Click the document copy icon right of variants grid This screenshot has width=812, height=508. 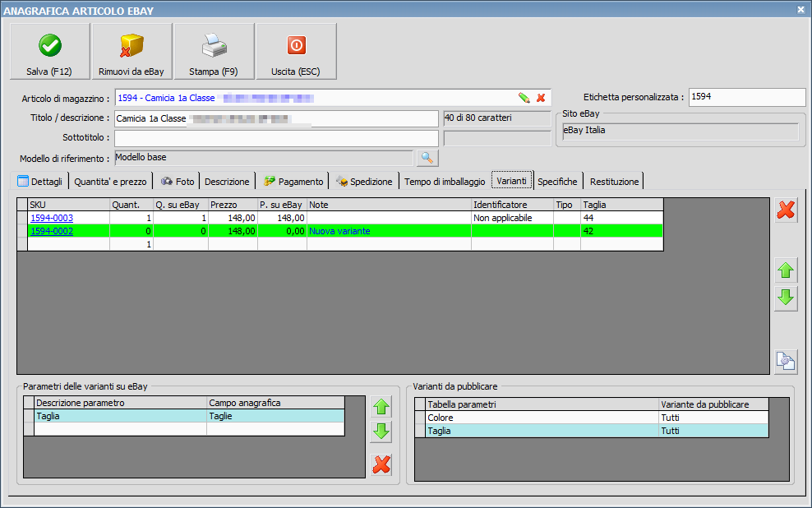[787, 361]
